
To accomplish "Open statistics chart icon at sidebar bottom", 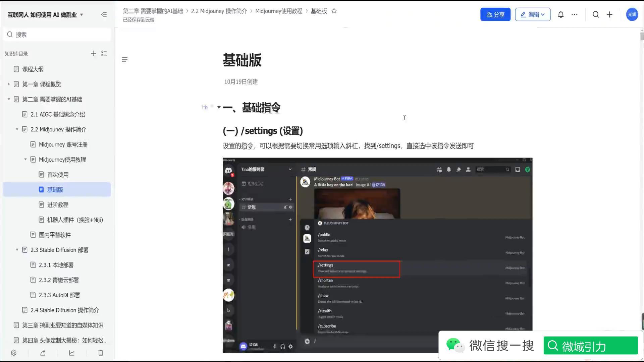I will (72, 353).
